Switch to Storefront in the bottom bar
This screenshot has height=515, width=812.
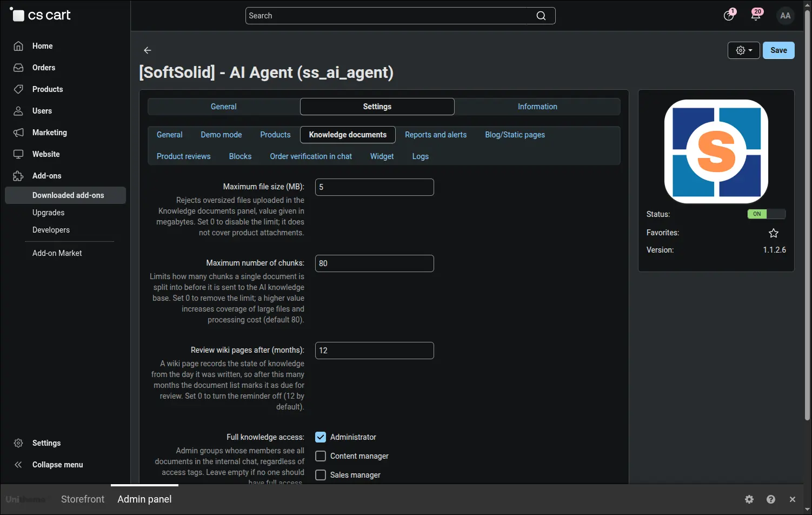[83, 499]
